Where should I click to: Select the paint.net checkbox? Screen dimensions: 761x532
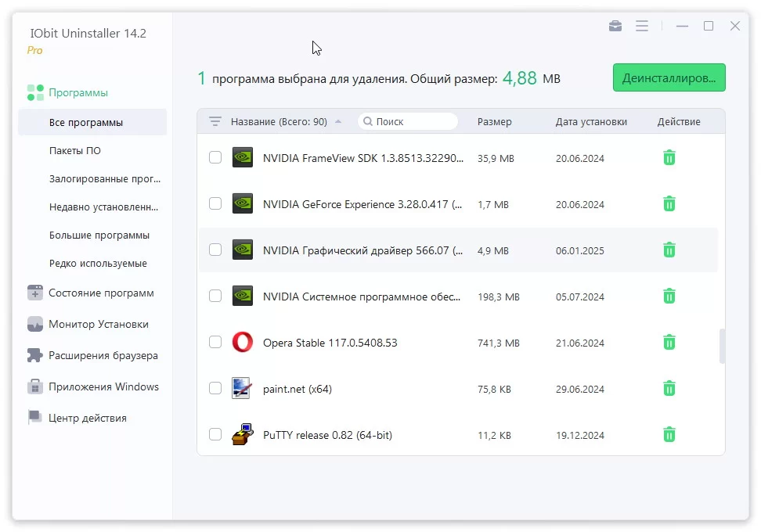215,388
